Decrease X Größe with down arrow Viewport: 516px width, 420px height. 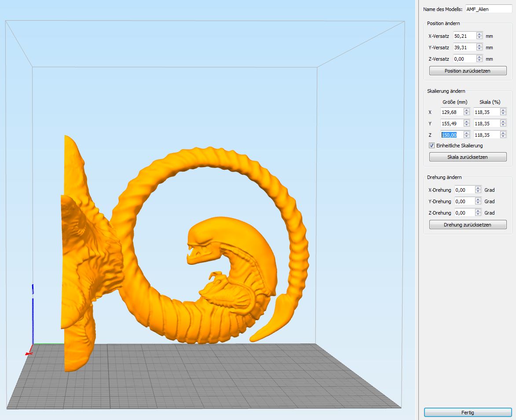(x=467, y=114)
